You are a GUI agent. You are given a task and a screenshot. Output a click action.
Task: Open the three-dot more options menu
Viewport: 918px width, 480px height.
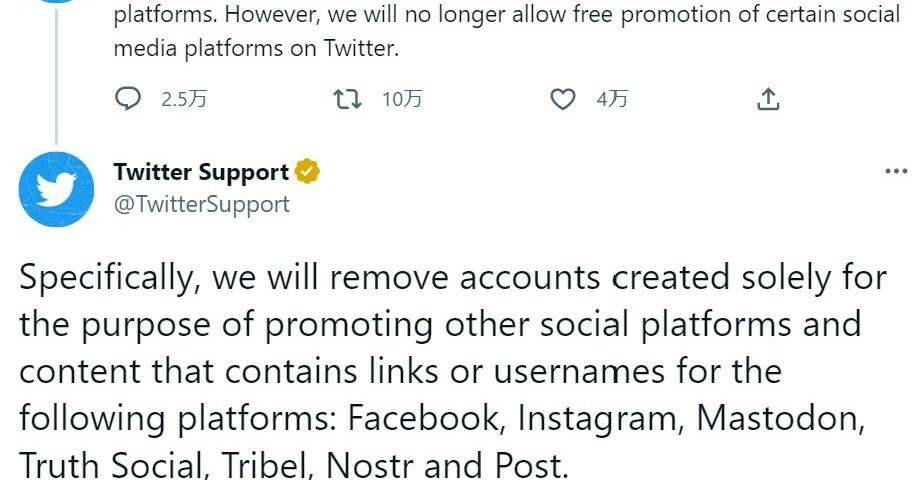tap(896, 172)
